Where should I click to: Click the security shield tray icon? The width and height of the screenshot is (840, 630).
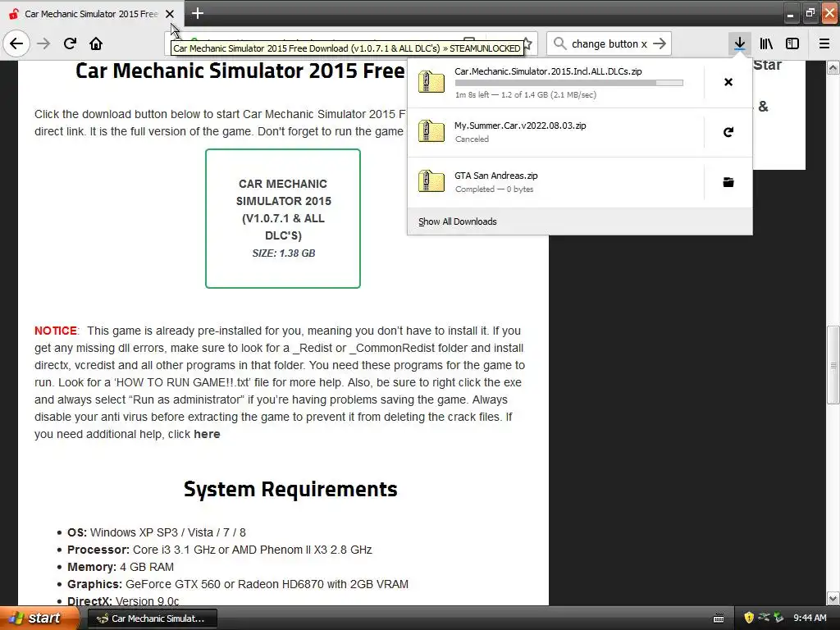click(x=748, y=619)
